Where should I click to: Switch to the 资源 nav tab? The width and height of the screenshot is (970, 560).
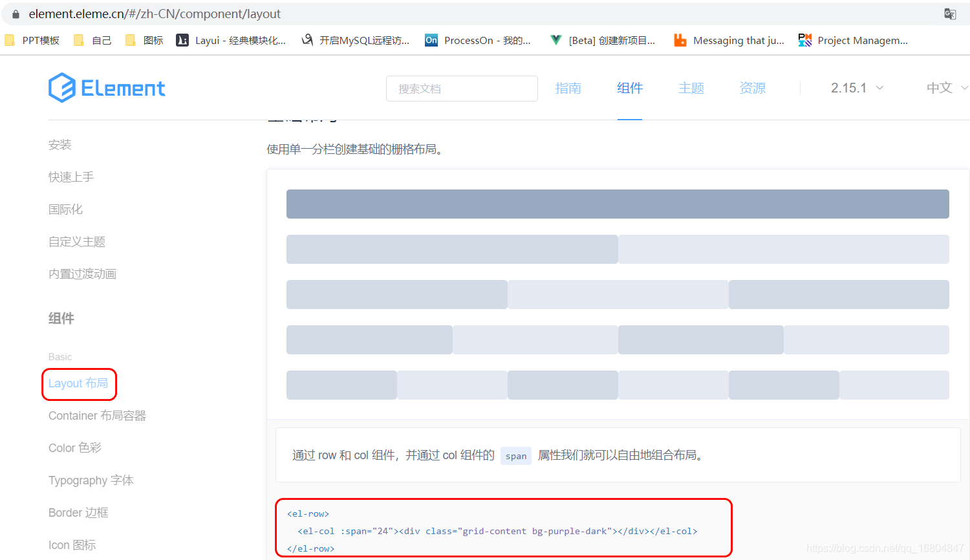click(753, 88)
